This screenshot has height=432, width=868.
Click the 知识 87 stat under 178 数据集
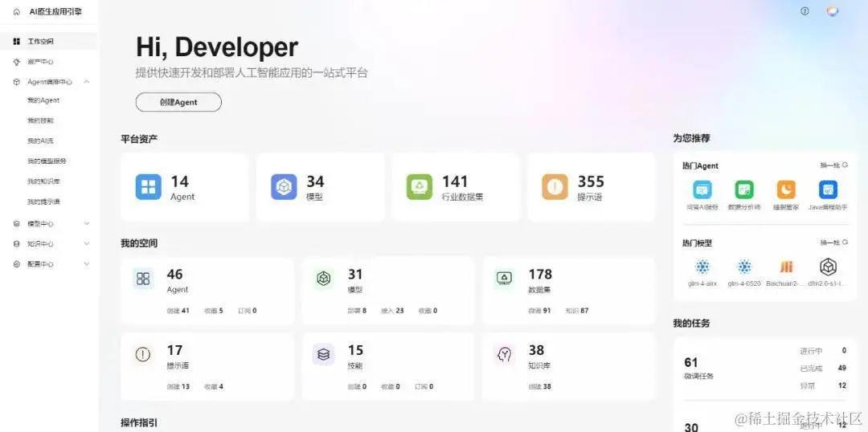[x=577, y=311]
